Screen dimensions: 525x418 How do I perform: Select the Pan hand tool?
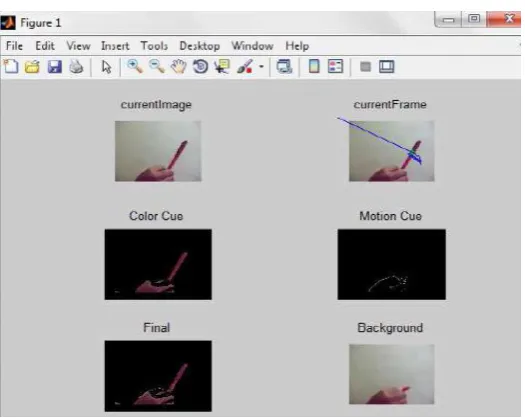tap(178, 66)
